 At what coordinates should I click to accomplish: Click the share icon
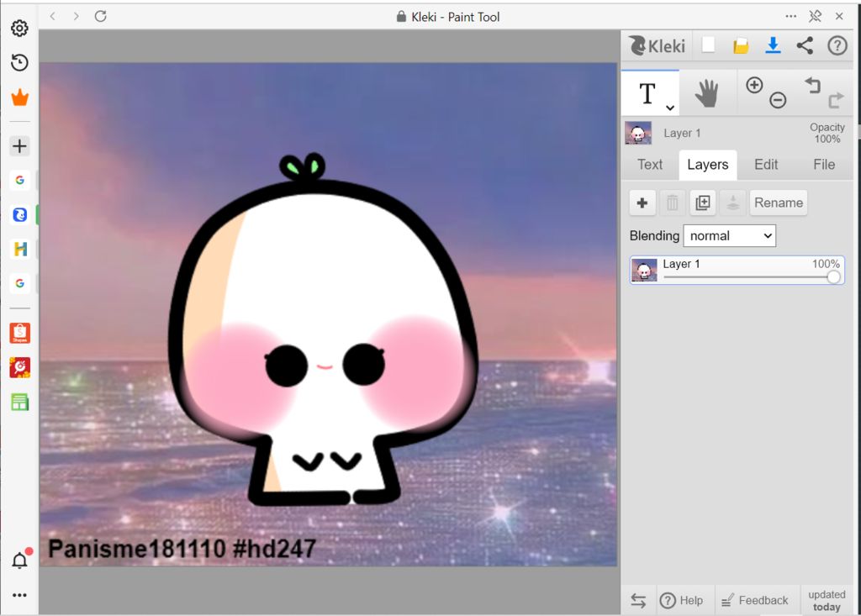[805, 45]
